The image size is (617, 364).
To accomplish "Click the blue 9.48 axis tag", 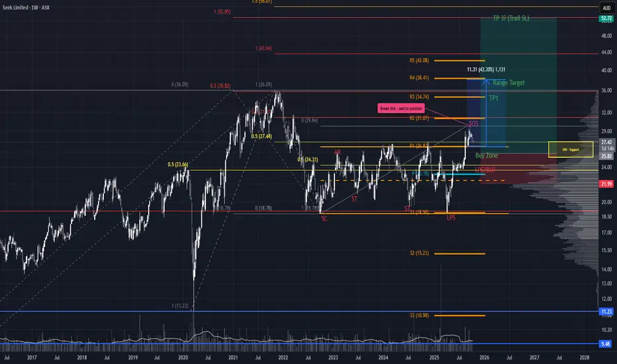I will (x=605, y=344).
